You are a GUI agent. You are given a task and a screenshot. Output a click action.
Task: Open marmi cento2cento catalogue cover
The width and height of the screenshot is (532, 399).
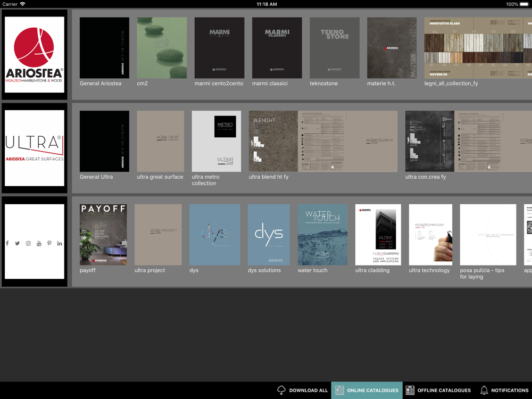(219, 48)
